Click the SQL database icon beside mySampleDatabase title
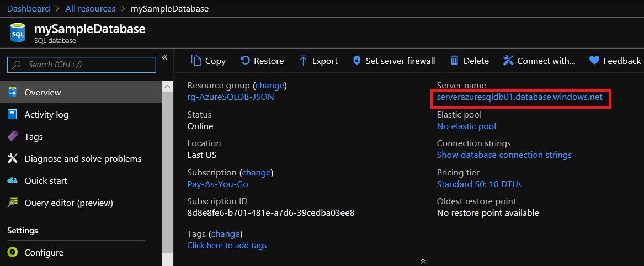This screenshot has height=266, width=644. pyautogui.click(x=18, y=33)
